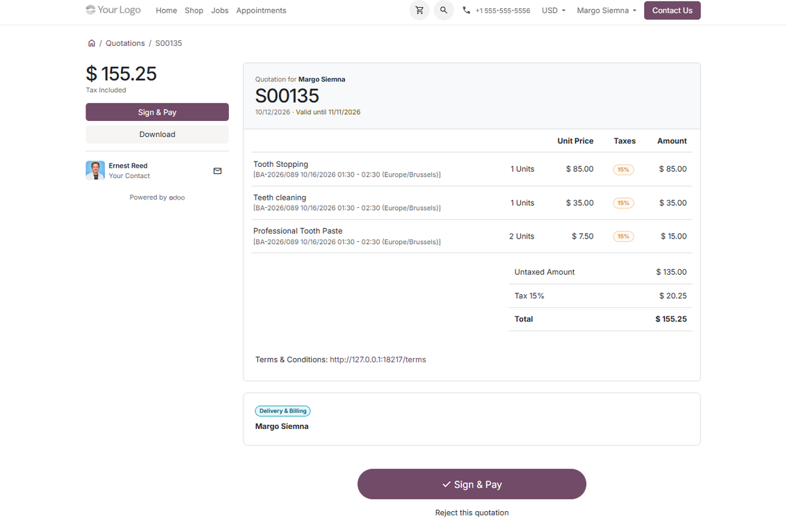Go to the Shop menu
This screenshot has height=532, width=786.
194,10
